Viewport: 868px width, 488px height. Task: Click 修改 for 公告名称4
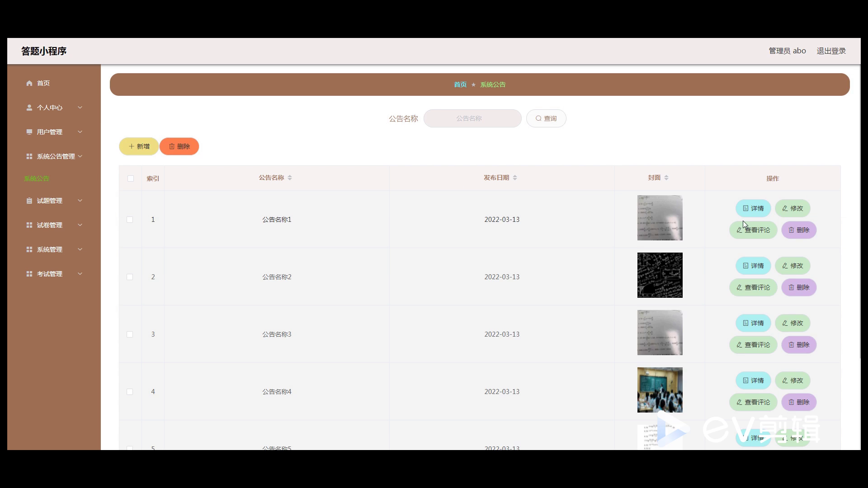tap(793, 380)
